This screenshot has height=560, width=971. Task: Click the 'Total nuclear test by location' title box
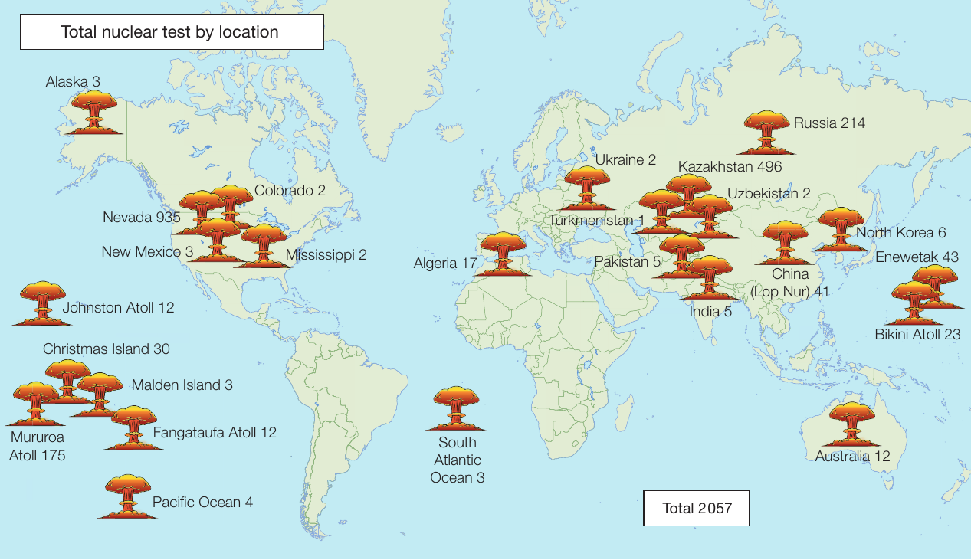(171, 32)
